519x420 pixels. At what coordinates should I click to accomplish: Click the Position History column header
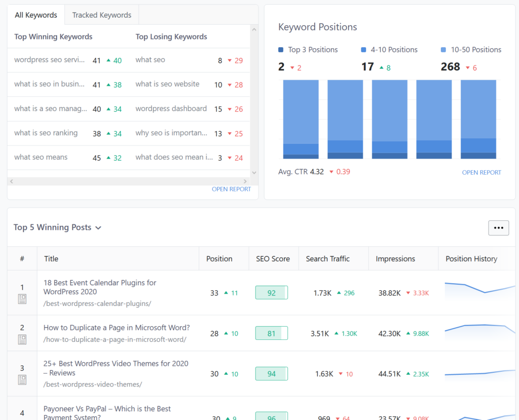[471, 259]
